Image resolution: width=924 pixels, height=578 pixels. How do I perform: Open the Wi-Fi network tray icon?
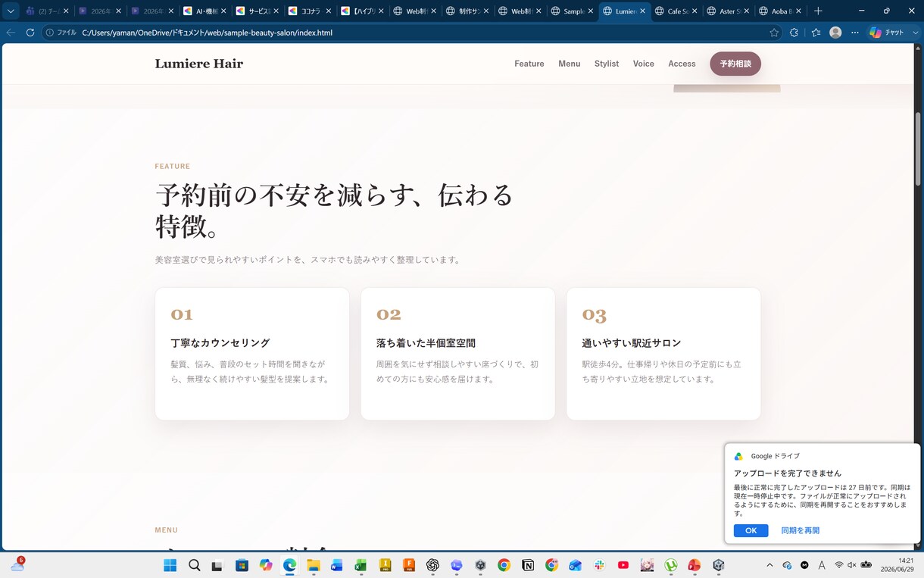tap(839, 565)
